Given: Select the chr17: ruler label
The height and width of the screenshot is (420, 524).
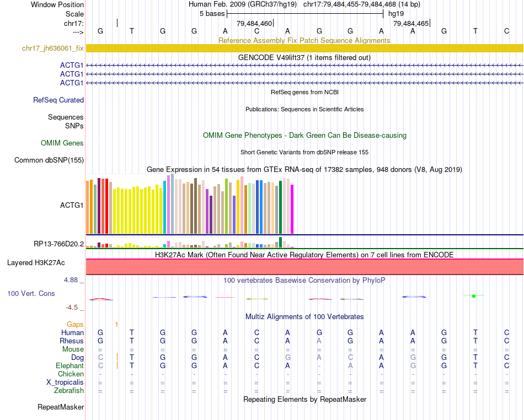Looking at the screenshot, I should pos(74,23).
